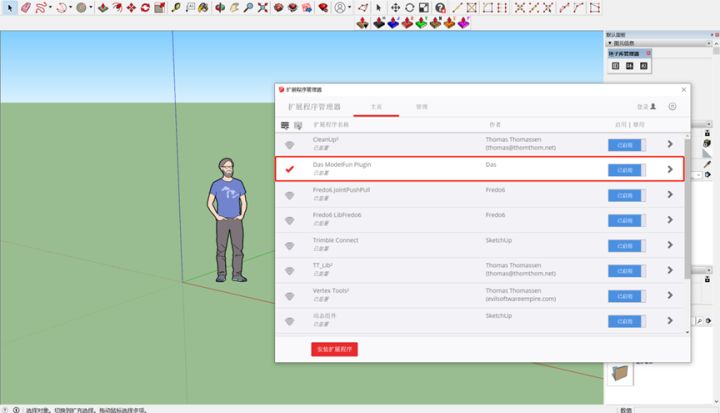Click the magenta JointPushPull icon
The width and height of the screenshot is (720, 413).
[x=463, y=23]
